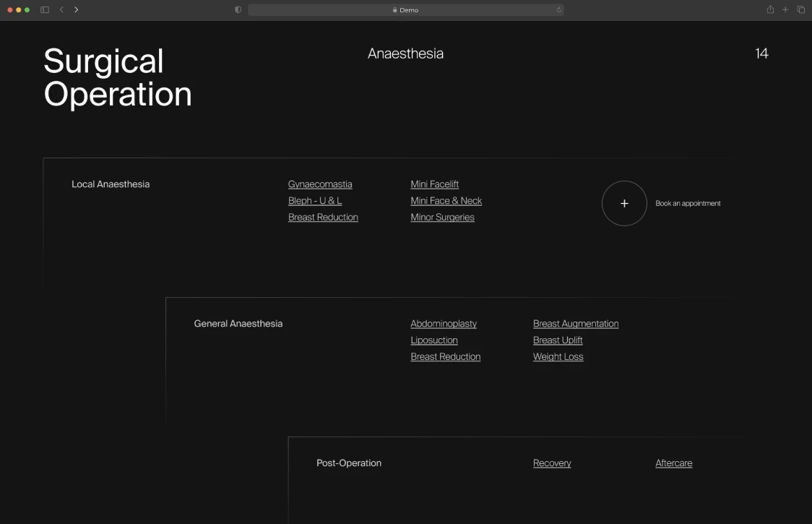Open the Aftercare link

point(674,463)
